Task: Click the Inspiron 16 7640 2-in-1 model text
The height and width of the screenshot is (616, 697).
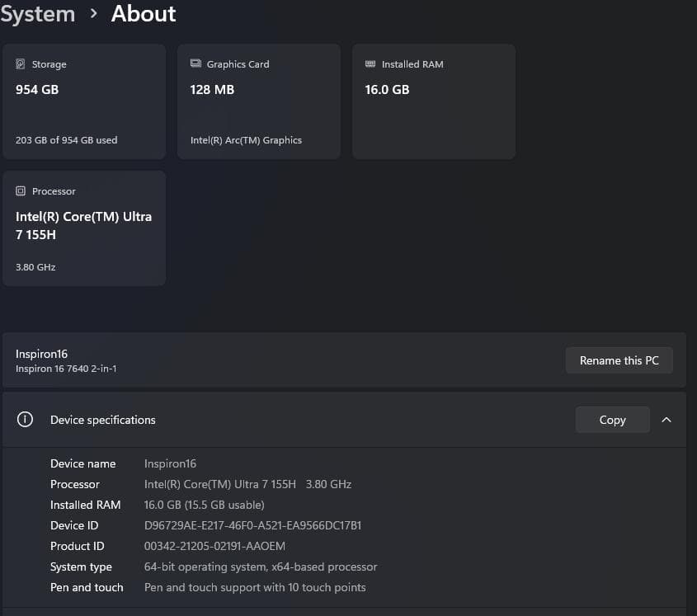Action: coord(66,369)
